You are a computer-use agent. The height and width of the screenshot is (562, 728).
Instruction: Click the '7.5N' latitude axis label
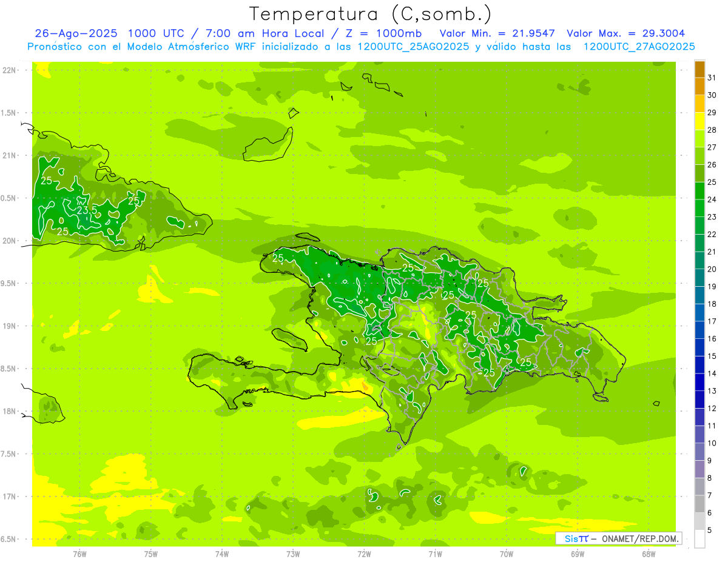[x=9, y=454]
